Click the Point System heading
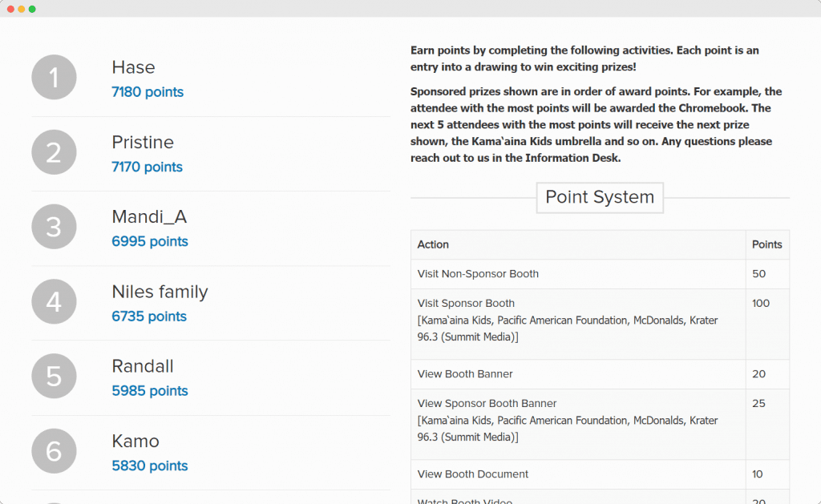 tap(600, 197)
